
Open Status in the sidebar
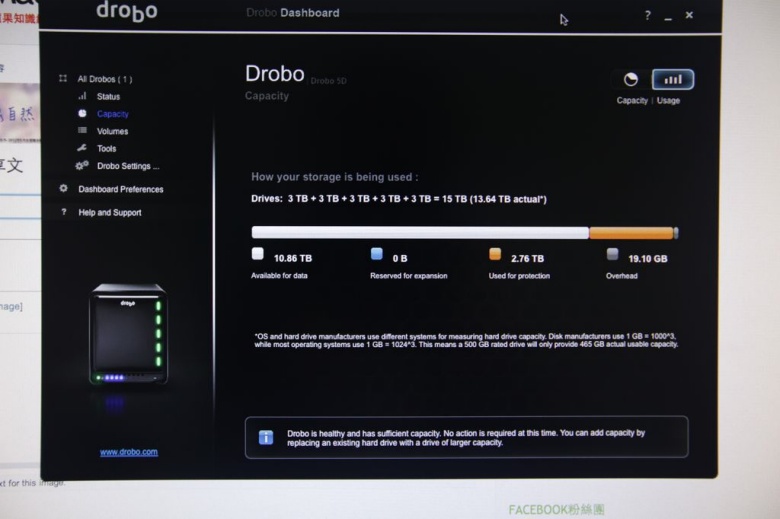(108, 97)
